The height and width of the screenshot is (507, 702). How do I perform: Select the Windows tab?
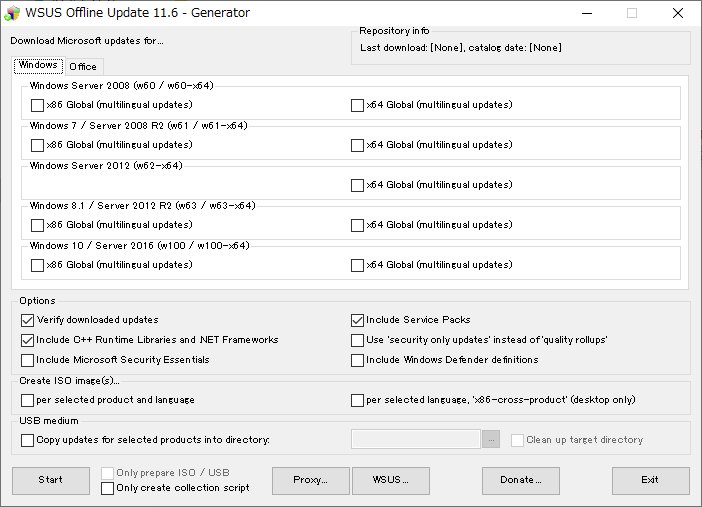pos(38,65)
